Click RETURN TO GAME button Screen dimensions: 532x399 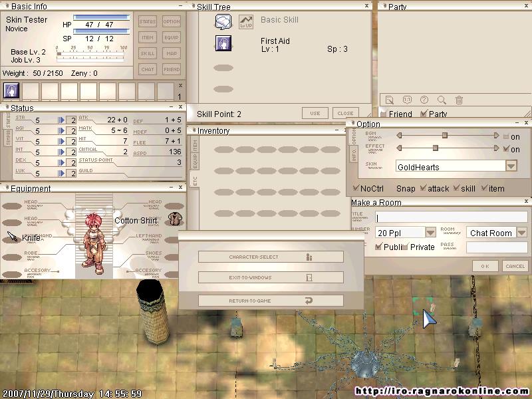[271, 301]
